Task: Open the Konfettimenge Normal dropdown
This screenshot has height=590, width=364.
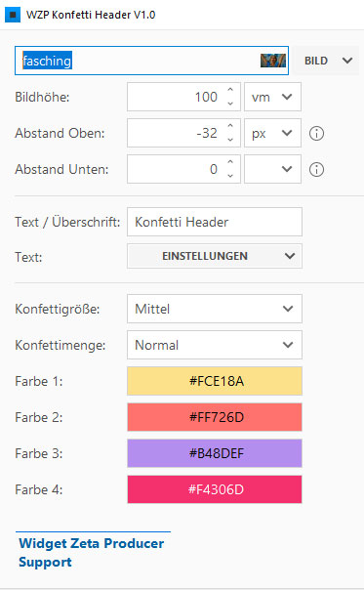Action: pyautogui.click(x=215, y=345)
